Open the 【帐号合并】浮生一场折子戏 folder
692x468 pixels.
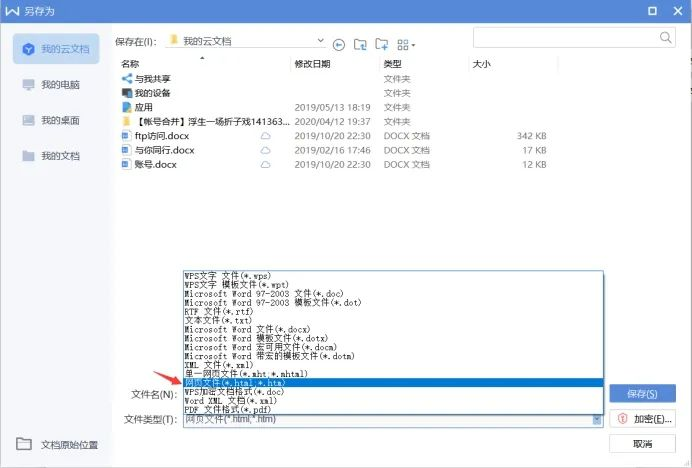pyautogui.click(x=212, y=121)
